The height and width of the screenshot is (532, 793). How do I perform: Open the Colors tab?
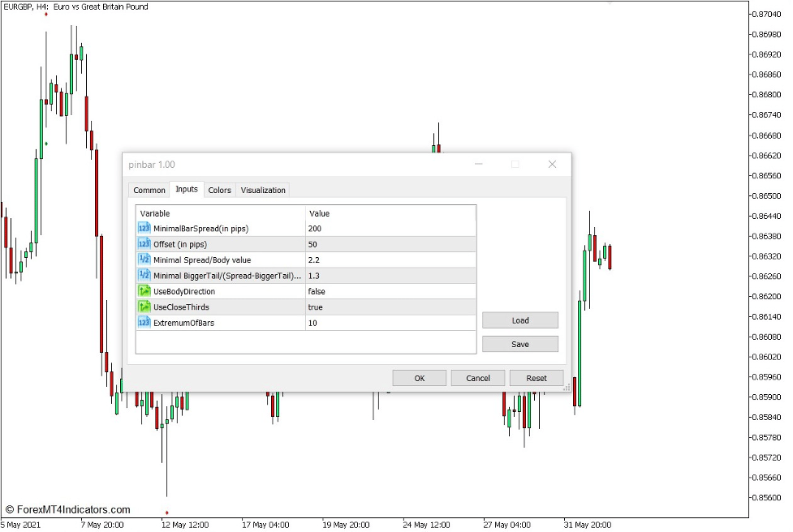pyautogui.click(x=219, y=190)
